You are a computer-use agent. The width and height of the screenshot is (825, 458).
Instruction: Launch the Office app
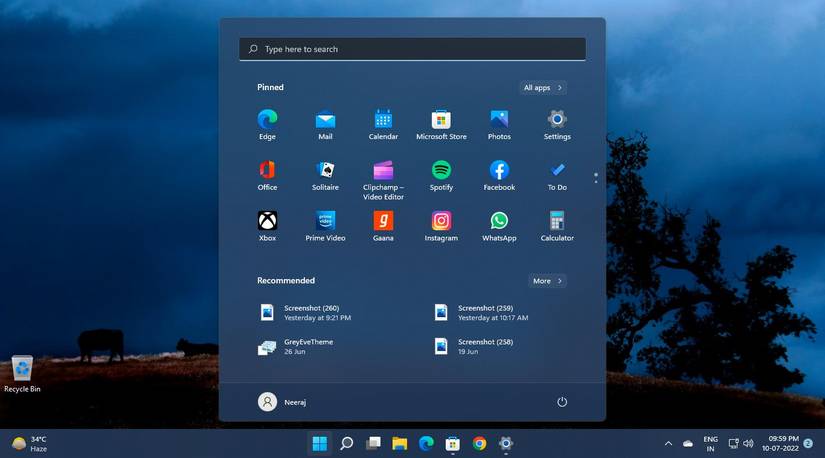(267, 176)
